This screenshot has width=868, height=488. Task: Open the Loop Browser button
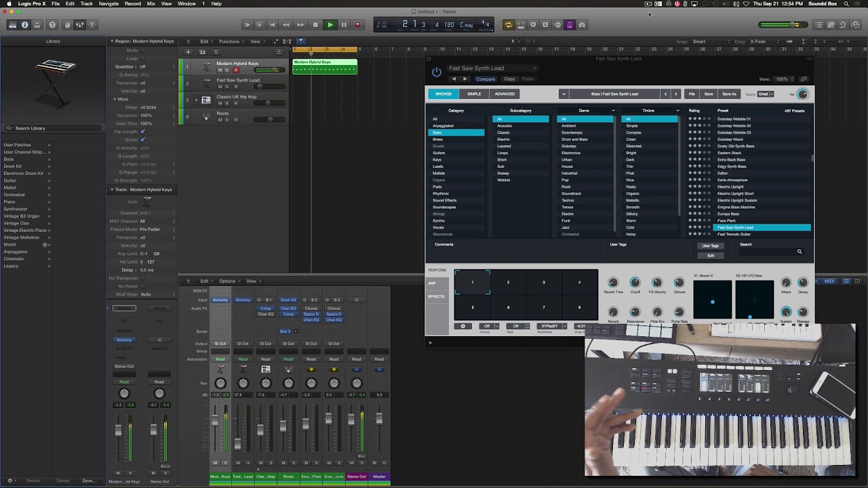[843, 25]
